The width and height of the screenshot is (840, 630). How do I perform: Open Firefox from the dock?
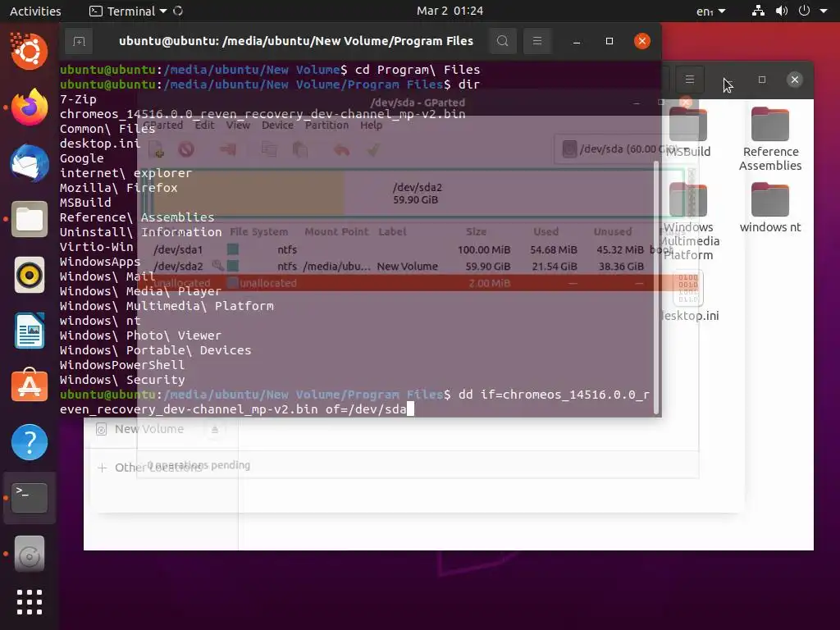click(x=30, y=107)
